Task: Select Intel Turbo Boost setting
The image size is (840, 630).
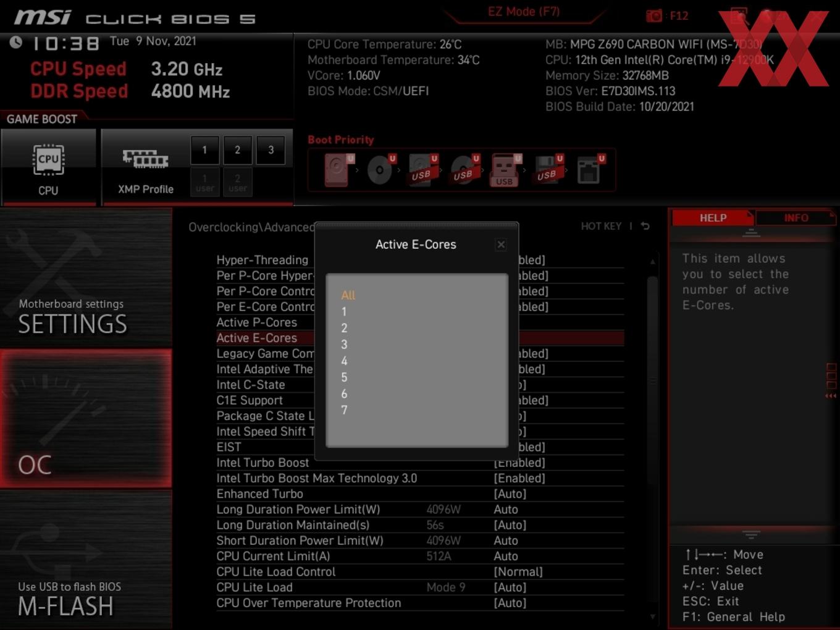Action: (x=262, y=463)
